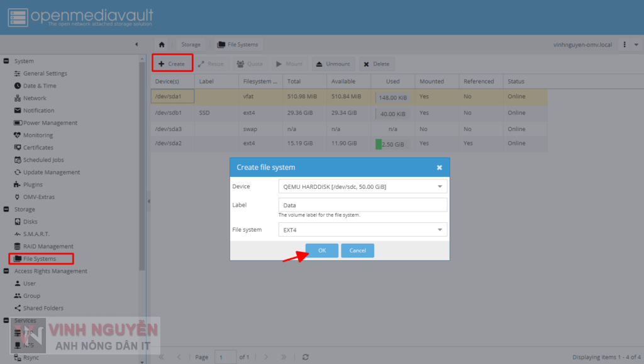The width and height of the screenshot is (644, 364).
Task: Open the Device dropdown in Create file system dialog
Action: (x=440, y=185)
